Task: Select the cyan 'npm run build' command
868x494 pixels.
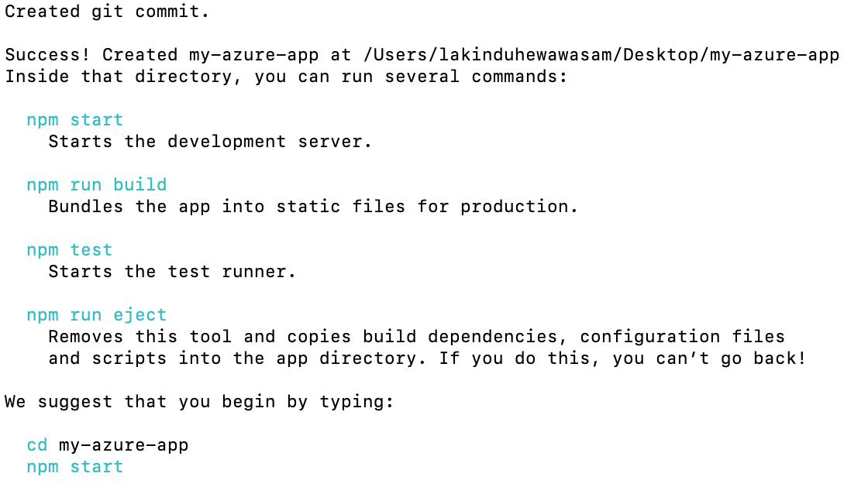Action: [96, 185]
